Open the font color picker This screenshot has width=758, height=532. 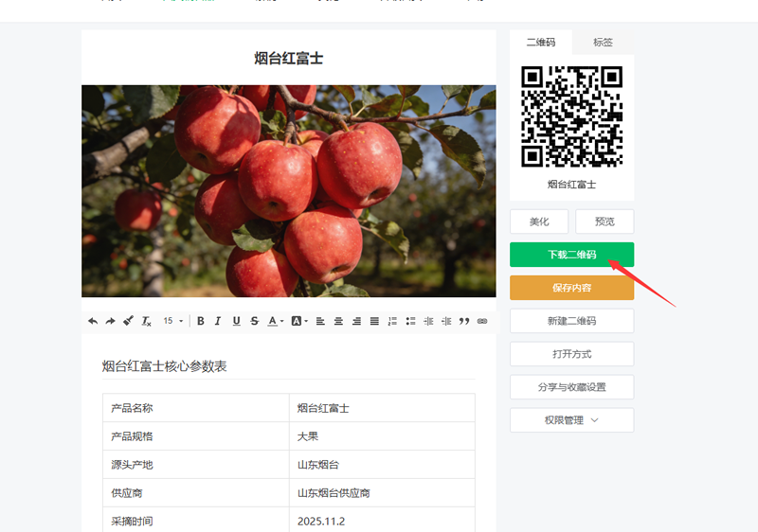pos(276,321)
